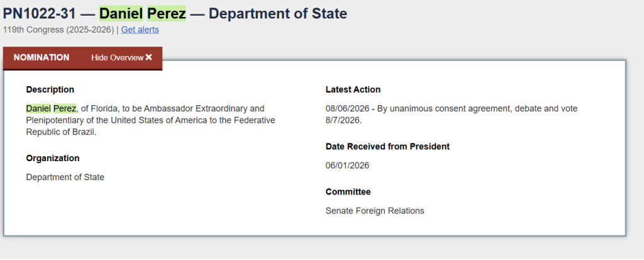644x260 pixels.
Task: Click the PN1022-31 nomination number
Action: tap(40, 14)
